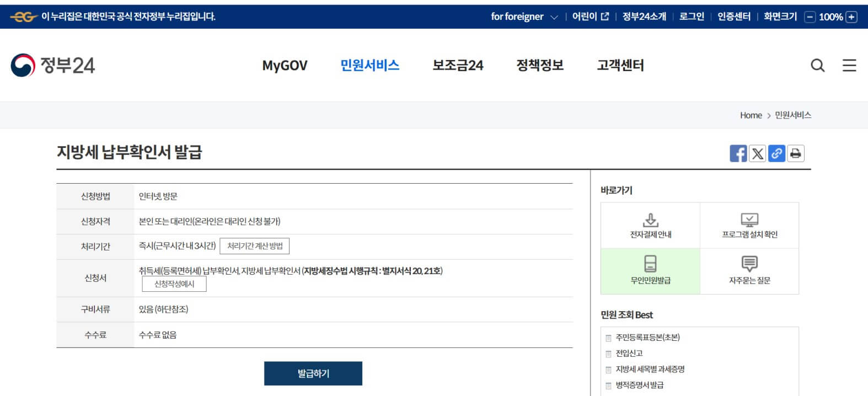This screenshot has width=868, height=396.
Task: Open 어린이 external link
Action: (x=590, y=17)
